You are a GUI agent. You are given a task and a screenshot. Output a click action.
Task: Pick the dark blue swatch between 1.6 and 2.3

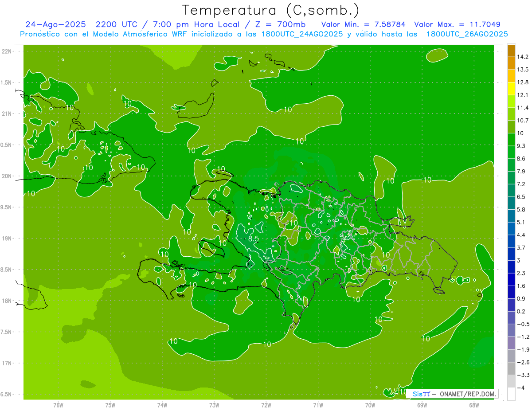511,280
